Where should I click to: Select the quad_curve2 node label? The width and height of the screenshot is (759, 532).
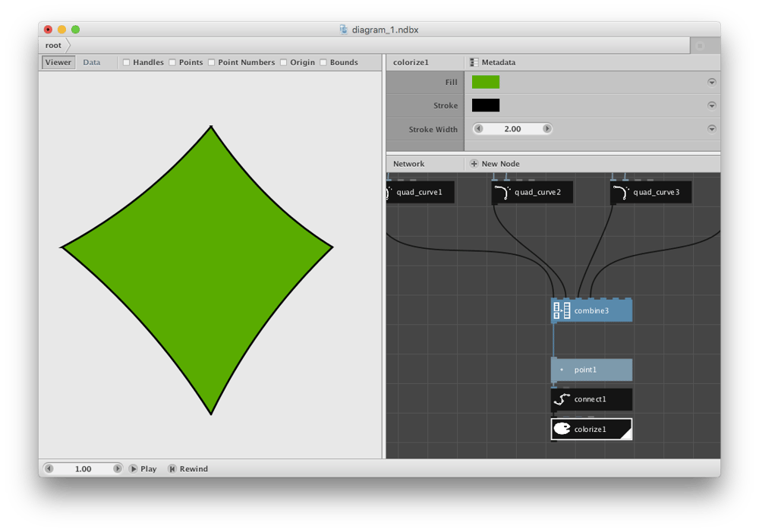[x=538, y=192]
